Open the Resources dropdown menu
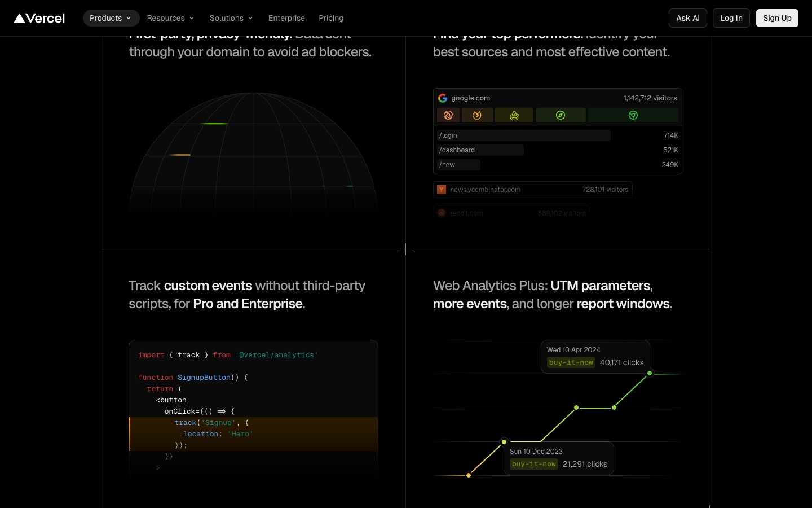The width and height of the screenshot is (812, 508). [x=170, y=18]
